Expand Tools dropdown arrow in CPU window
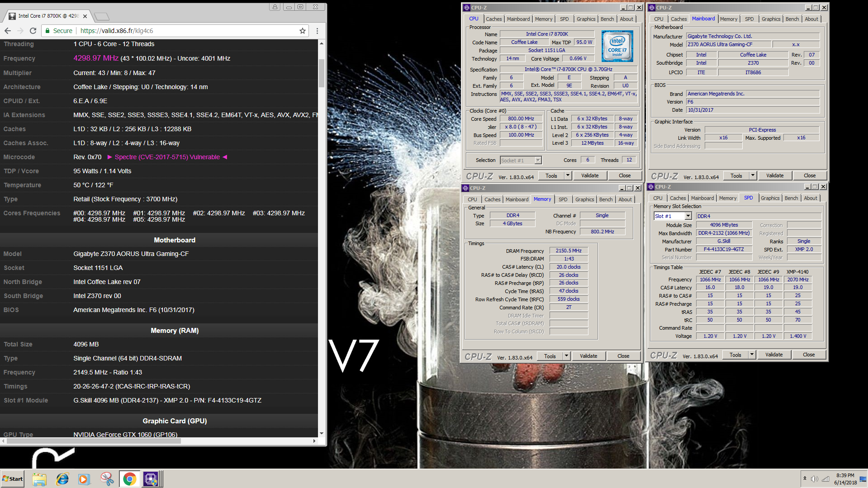The image size is (868, 488). coord(568,175)
